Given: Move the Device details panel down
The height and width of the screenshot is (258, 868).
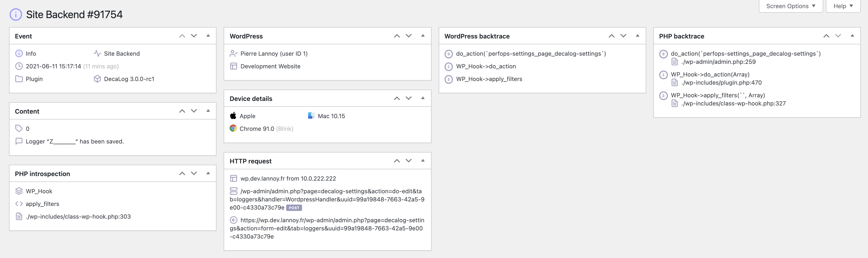Looking at the screenshot, I should click(x=408, y=98).
